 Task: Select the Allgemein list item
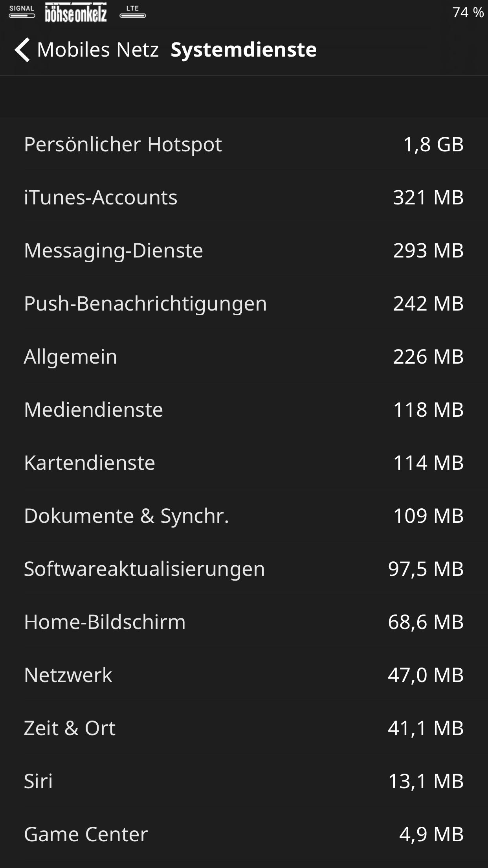pyautogui.click(x=244, y=357)
